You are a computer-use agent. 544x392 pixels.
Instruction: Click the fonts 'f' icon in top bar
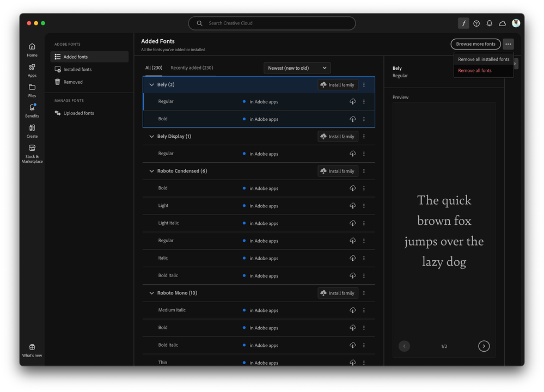463,23
